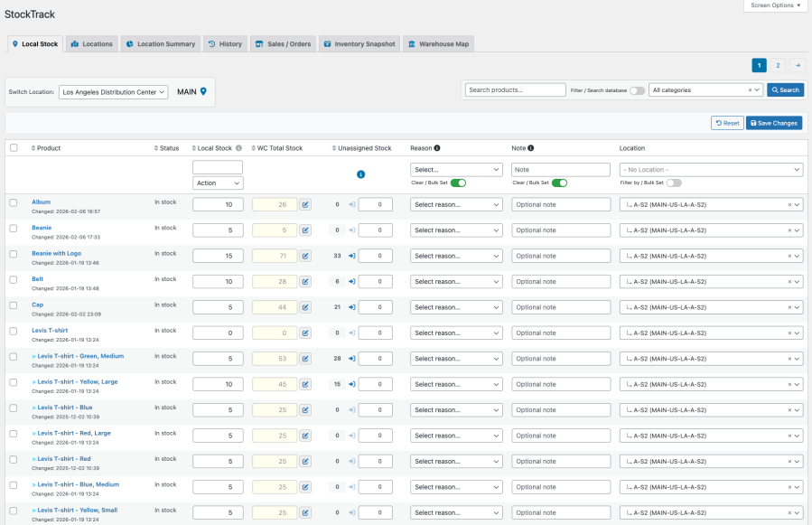Click the edit icon in the Cap row

coord(305,308)
